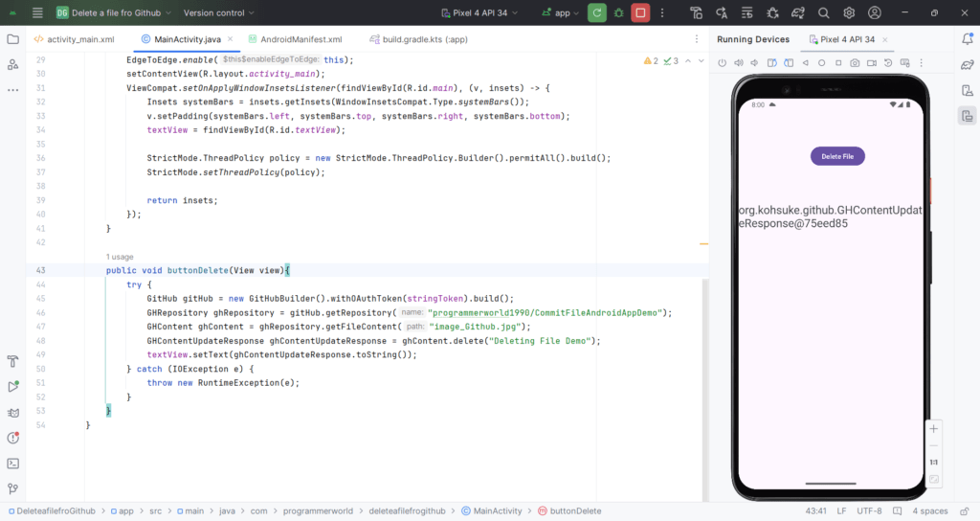The width and height of the screenshot is (980, 521).
Task: Open the app run configuration dropdown
Action: pyautogui.click(x=561, y=12)
